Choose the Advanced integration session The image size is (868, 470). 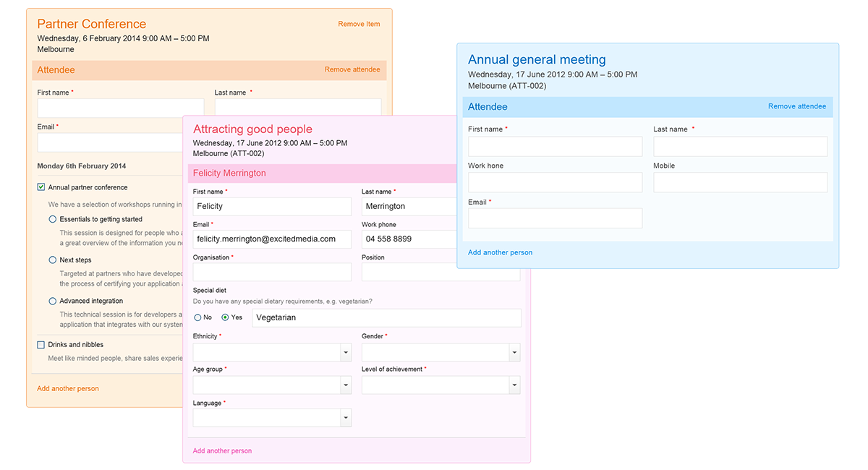[52, 301]
